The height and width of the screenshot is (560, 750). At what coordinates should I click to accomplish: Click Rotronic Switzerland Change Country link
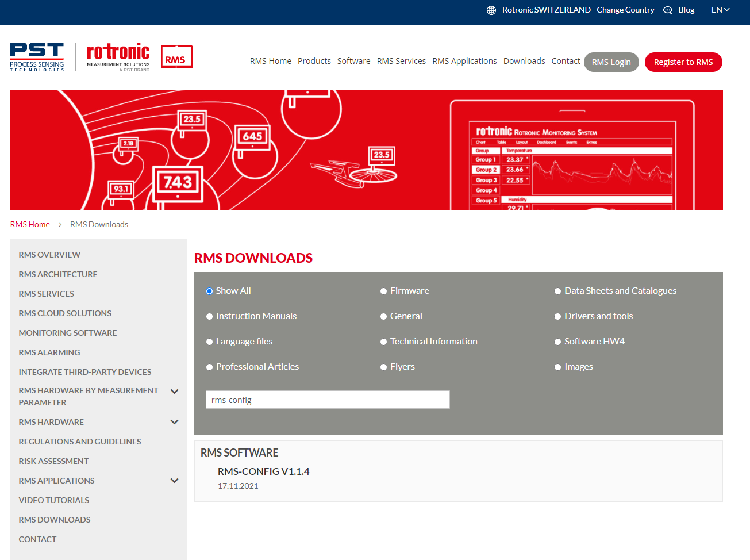click(578, 10)
